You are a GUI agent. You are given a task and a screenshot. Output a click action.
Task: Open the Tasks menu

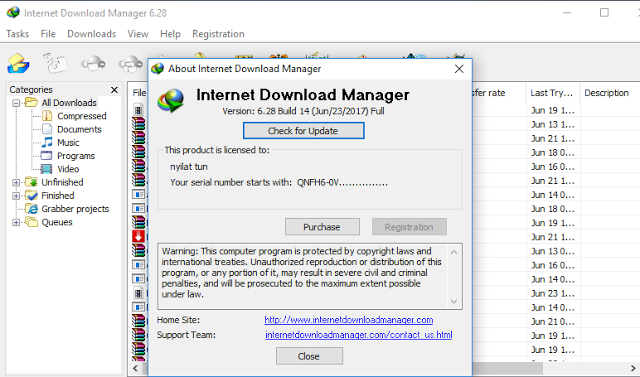coord(18,34)
